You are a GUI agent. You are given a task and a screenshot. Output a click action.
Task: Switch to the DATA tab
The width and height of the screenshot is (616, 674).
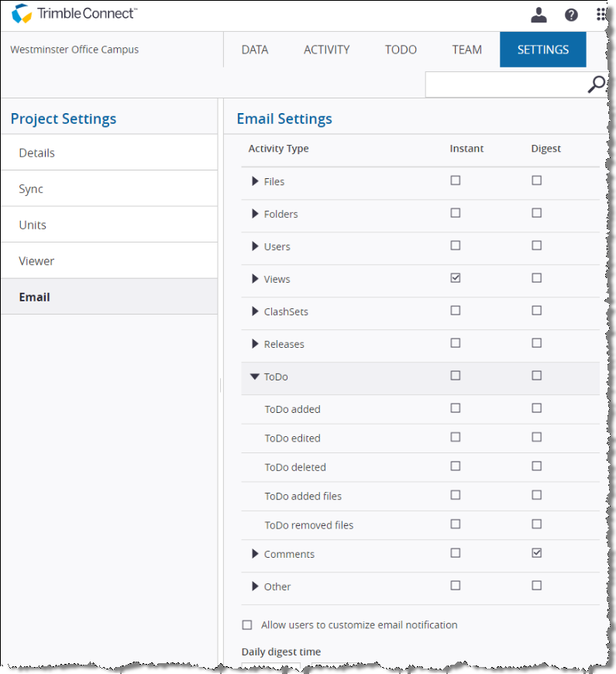click(x=254, y=50)
